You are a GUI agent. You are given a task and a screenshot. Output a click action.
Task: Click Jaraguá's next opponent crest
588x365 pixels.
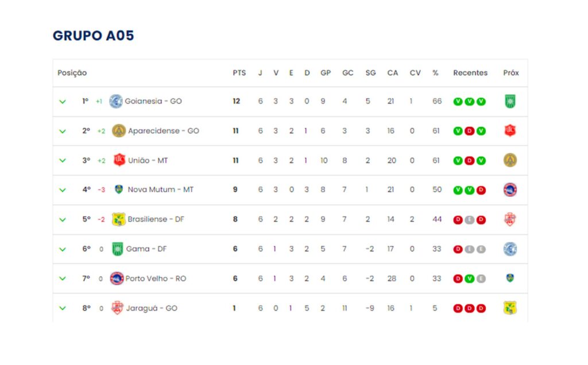click(x=510, y=308)
